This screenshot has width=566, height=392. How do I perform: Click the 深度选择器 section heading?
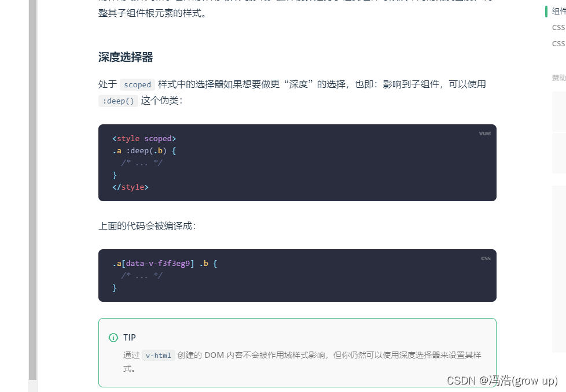pyautogui.click(x=126, y=57)
